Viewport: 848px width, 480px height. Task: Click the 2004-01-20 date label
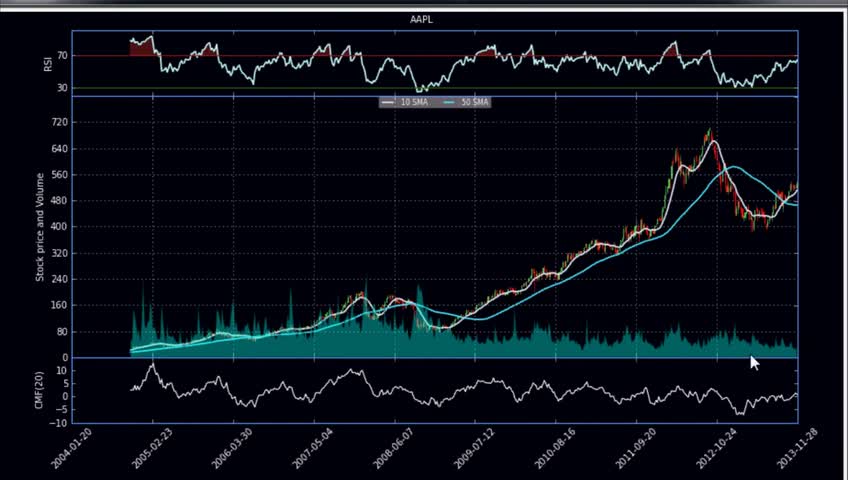pos(72,448)
